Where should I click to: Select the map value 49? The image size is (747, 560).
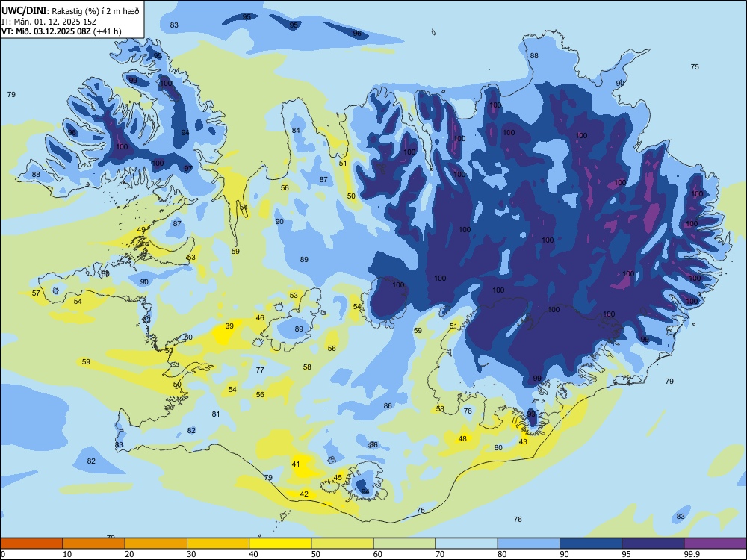coord(141,229)
